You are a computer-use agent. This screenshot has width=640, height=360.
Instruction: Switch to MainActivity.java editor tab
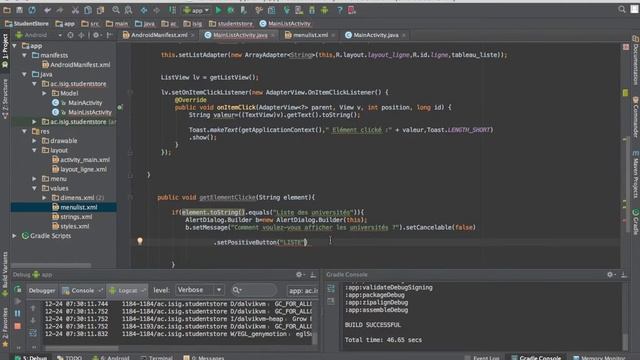click(x=376, y=35)
